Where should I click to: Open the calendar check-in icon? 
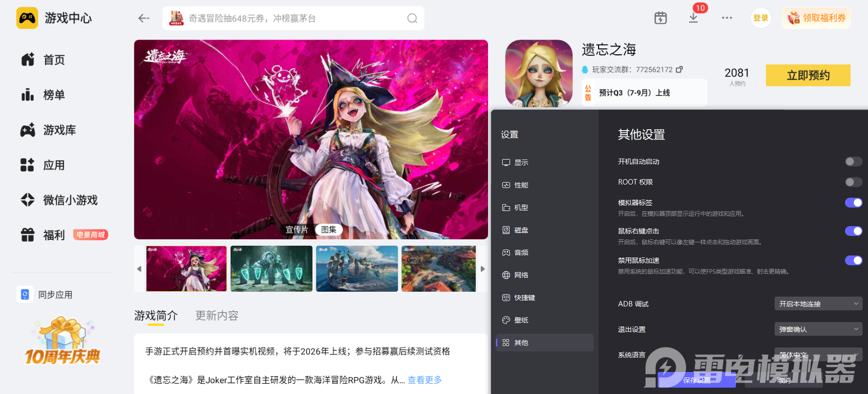tap(661, 18)
